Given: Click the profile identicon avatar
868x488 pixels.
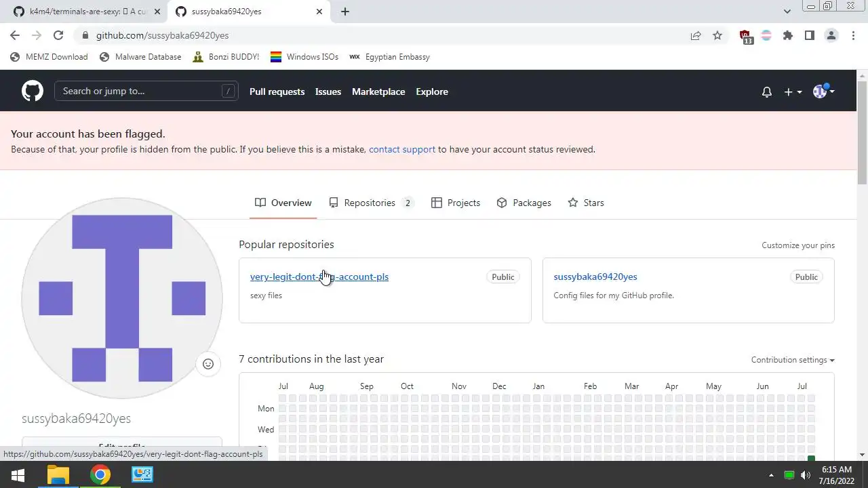Looking at the screenshot, I should pyautogui.click(x=122, y=298).
